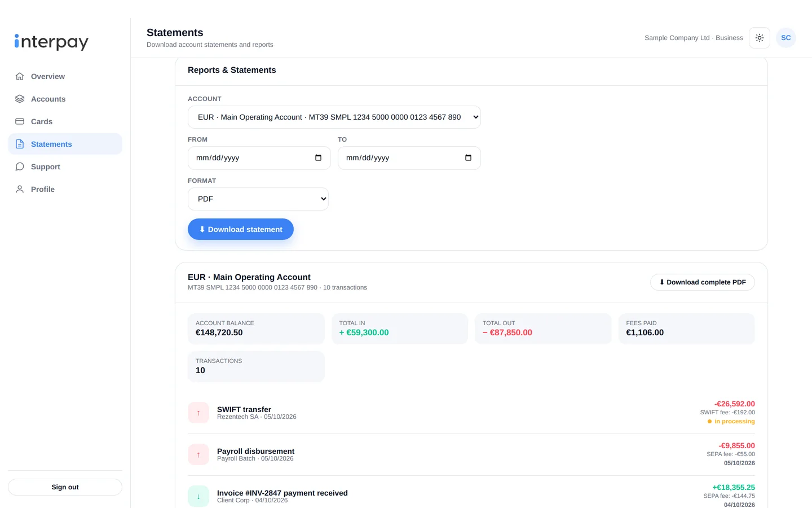The width and height of the screenshot is (812, 508).
Task: Click the Sign out button
Action: tap(65, 487)
